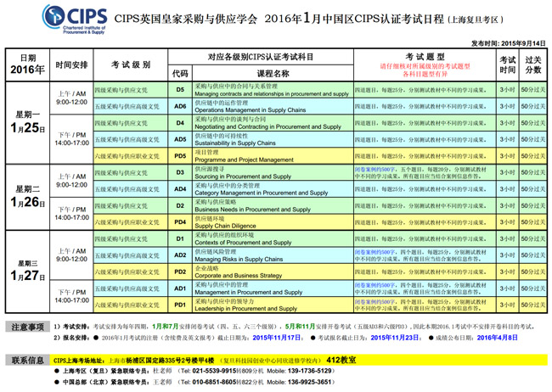Click the publish date 2015年9月14日

[x=523, y=43]
